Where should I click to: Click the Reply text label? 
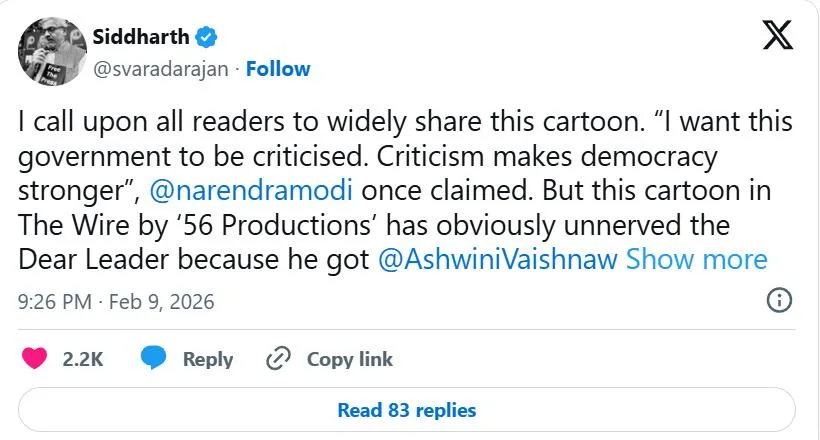point(208,359)
